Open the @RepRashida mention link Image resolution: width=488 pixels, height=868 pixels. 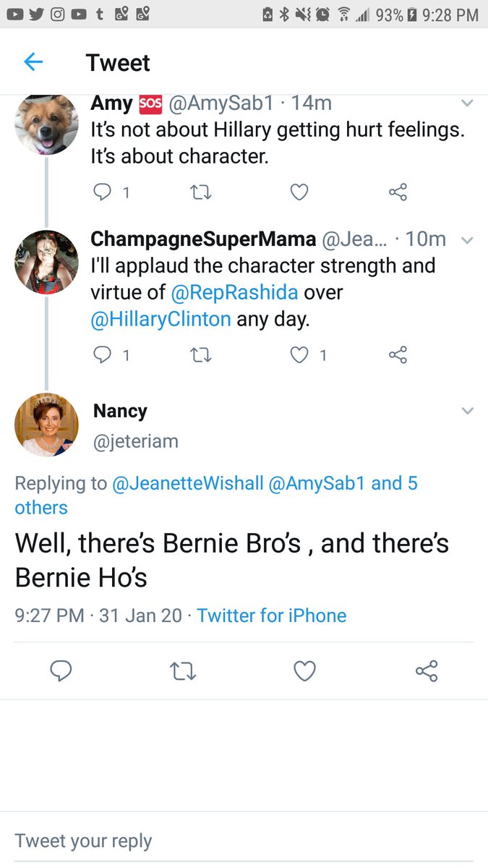pyautogui.click(x=235, y=292)
